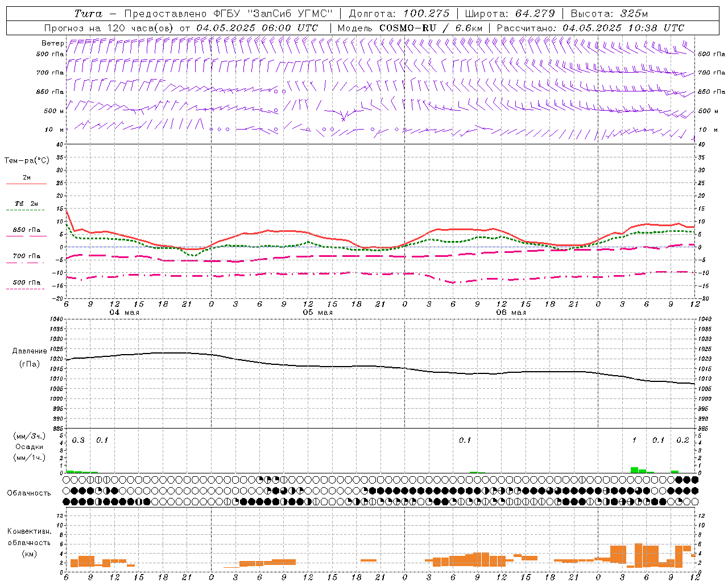The height and width of the screenshot is (582, 728).
Task: Click the Td 2м dew point legend entry
Action: (x=26, y=203)
